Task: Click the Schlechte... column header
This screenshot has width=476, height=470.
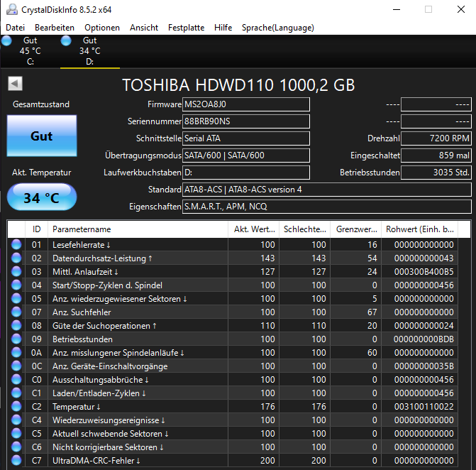Action: (x=305, y=229)
